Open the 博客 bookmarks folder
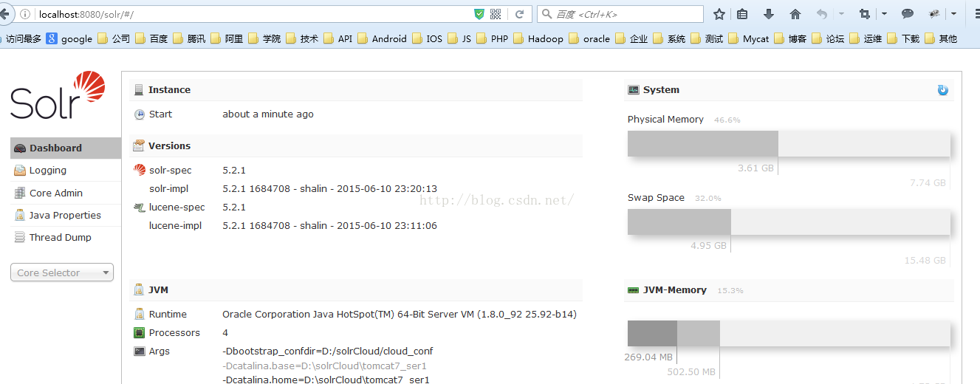The height and width of the screenshot is (384, 980). 790,39
